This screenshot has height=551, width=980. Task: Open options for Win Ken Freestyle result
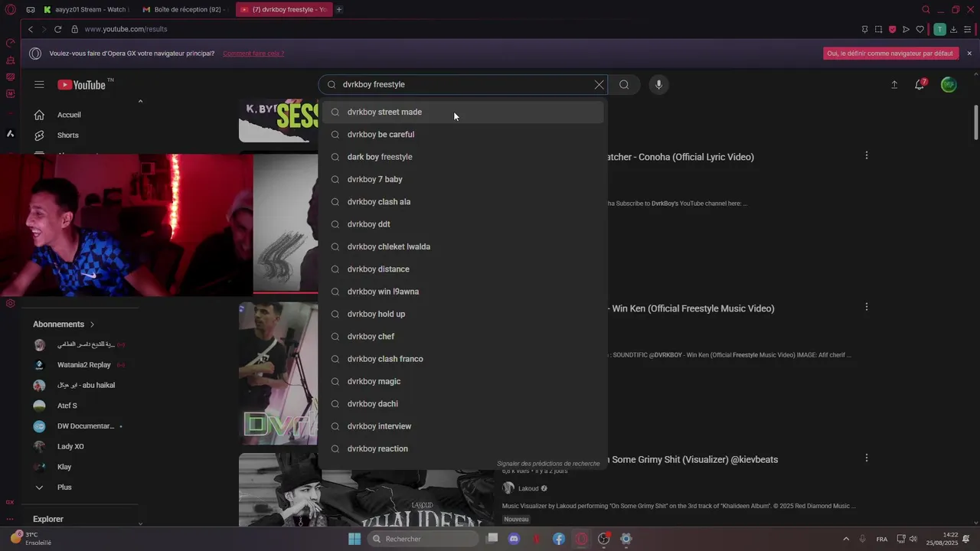click(x=867, y=307)
